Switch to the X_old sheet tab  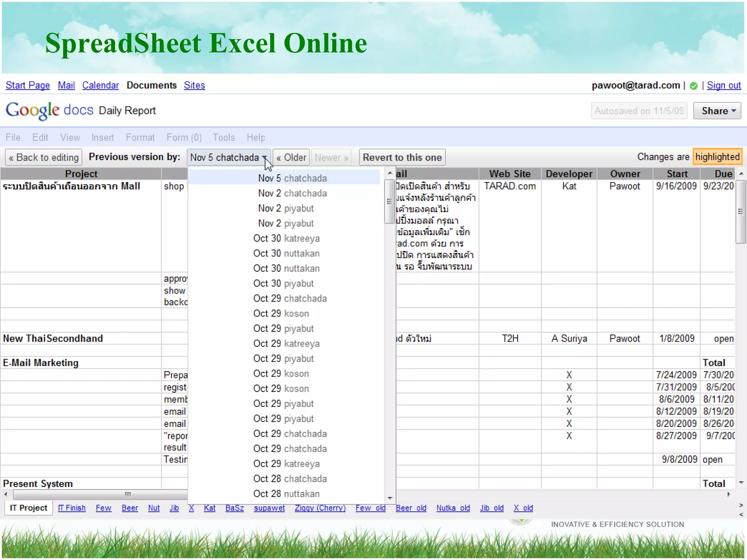coord(523,508)
